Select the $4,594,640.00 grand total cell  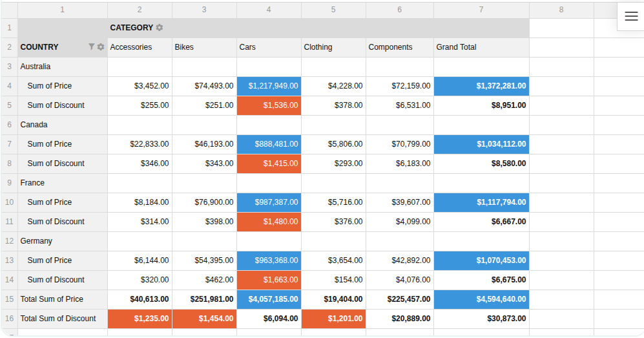[x=481, y=299]
